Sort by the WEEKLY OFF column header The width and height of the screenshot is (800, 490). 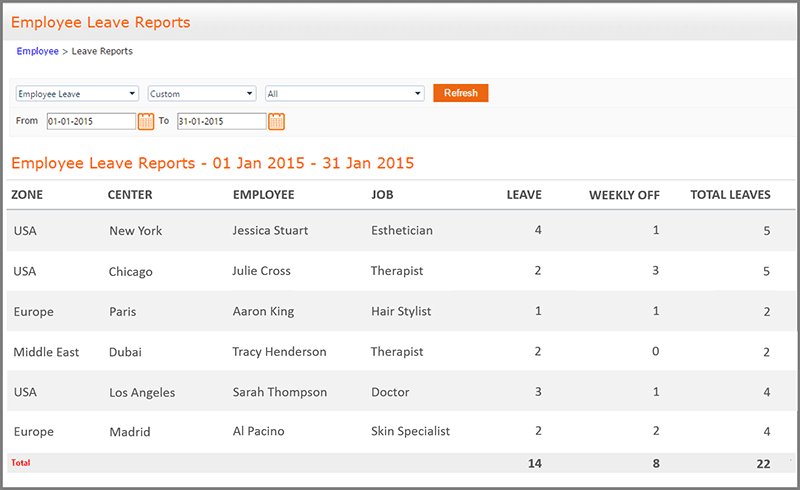pyautogui.click(x=624, y=195)
